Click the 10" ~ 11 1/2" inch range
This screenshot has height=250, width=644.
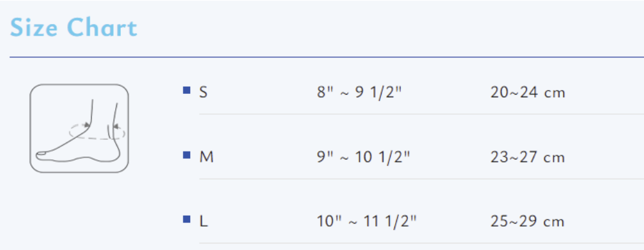coord(367,222)
